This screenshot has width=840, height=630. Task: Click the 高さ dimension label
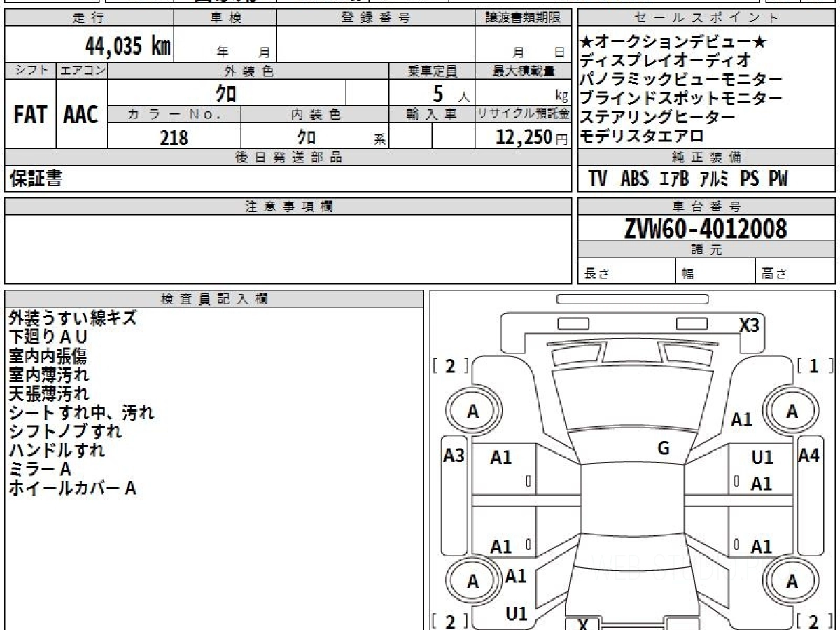click(774, 274)
